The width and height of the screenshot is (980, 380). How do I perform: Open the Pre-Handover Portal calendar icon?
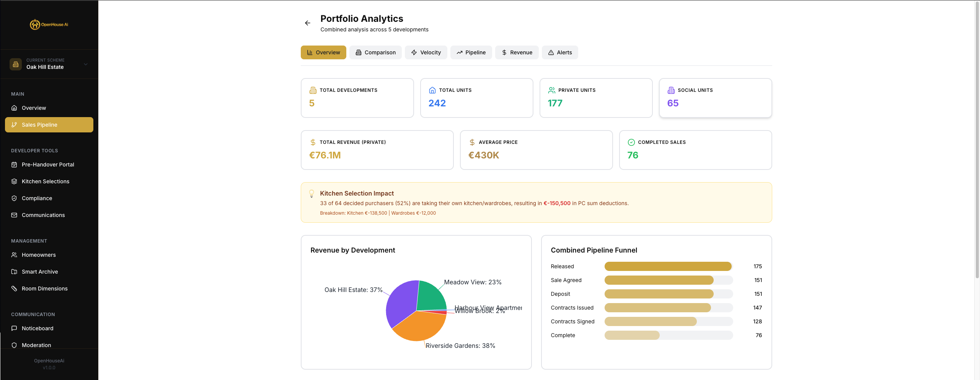pyautogui.click(x=14, y=165)
